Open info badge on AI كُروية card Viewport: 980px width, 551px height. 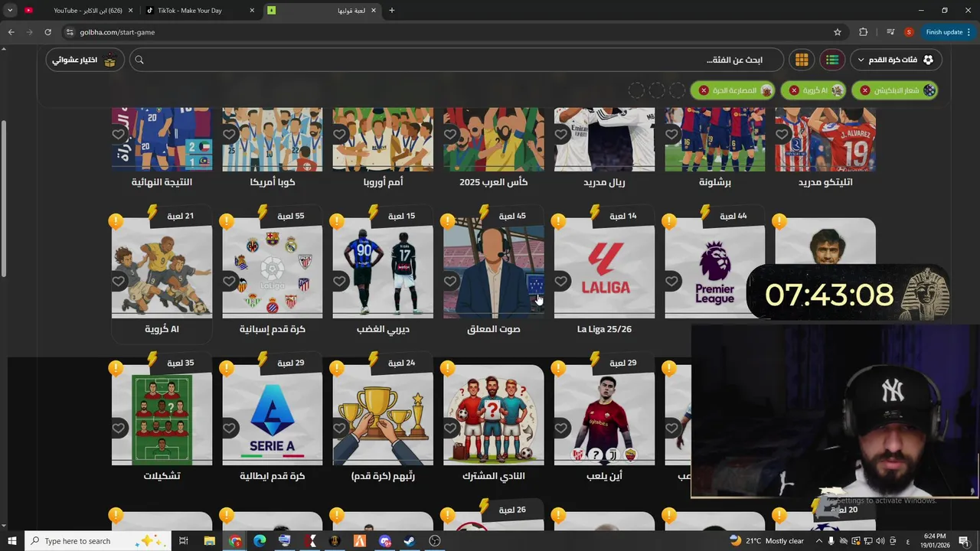[x=116, y=222]
